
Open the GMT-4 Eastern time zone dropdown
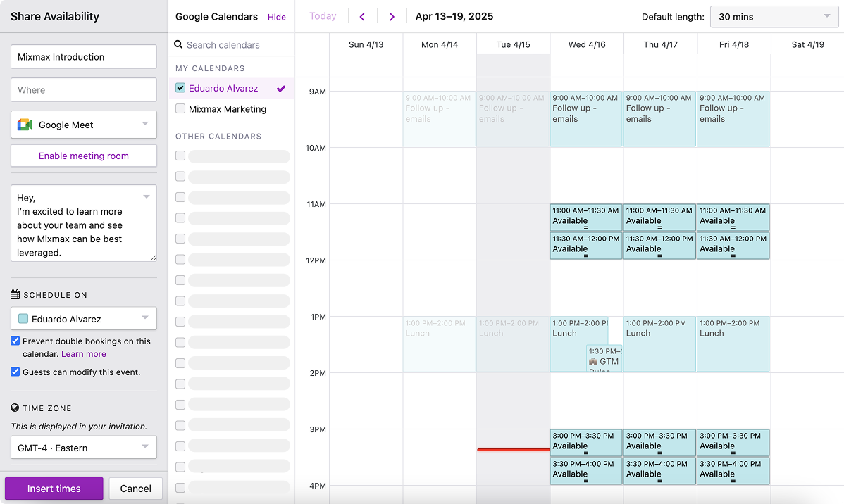pyautogui.click(x=84, y=448)
